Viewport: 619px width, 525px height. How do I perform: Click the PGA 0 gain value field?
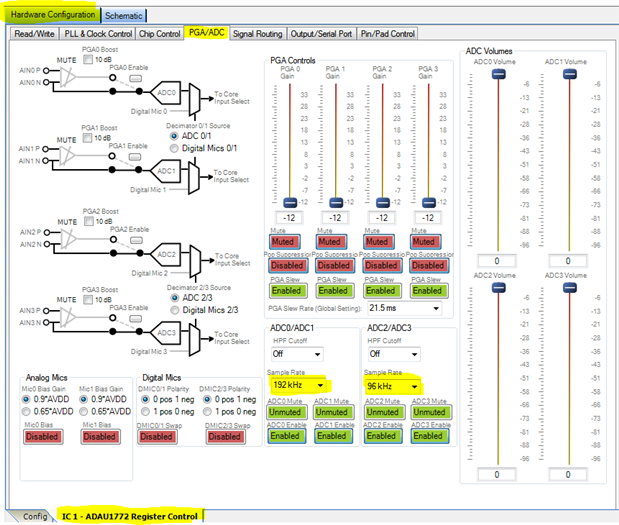click(289, 218)
